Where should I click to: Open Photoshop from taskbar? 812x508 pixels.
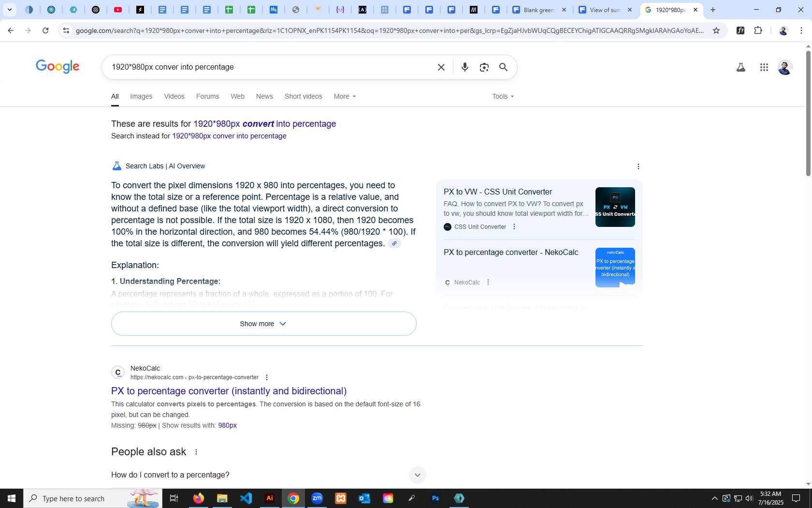tap(435, 498)
